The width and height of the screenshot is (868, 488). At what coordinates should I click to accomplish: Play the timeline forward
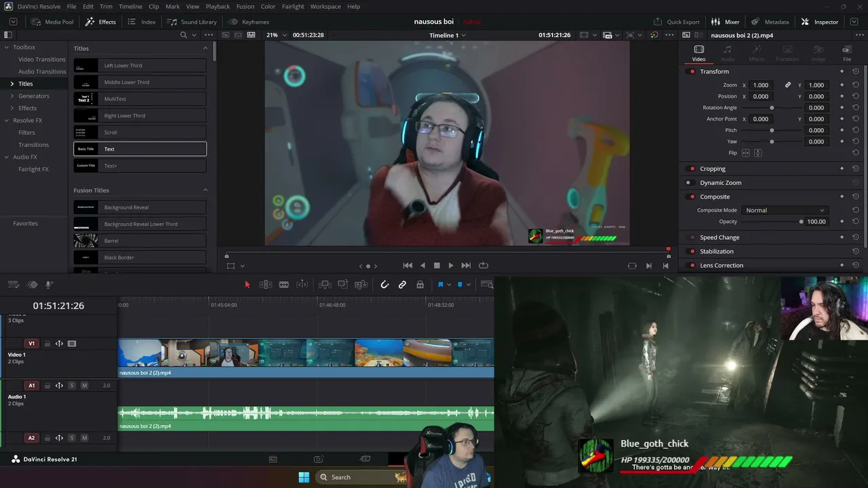tap(451, 266)
